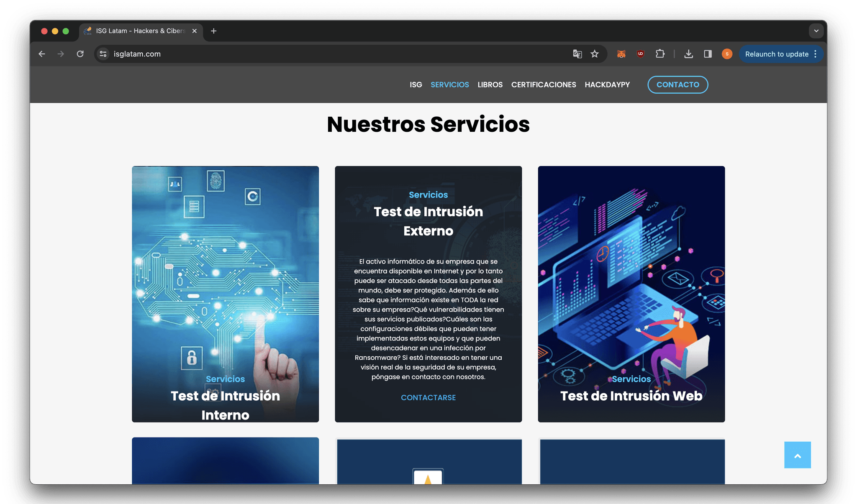This screenshot has height=504, width=857.
Task: Open the orange profile avatar
Action: (727, 54)
